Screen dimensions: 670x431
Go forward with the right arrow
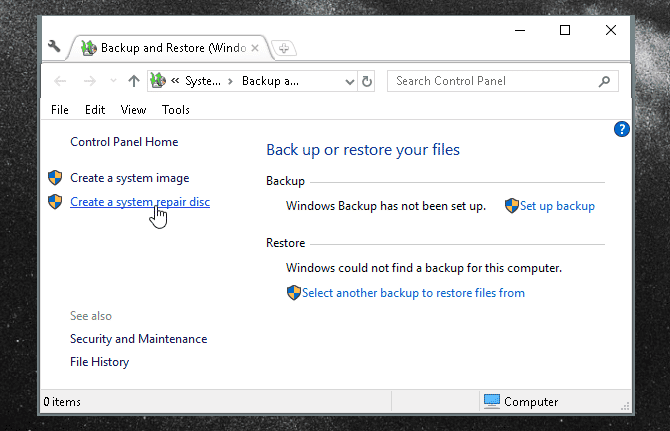(x=90, y=81)
